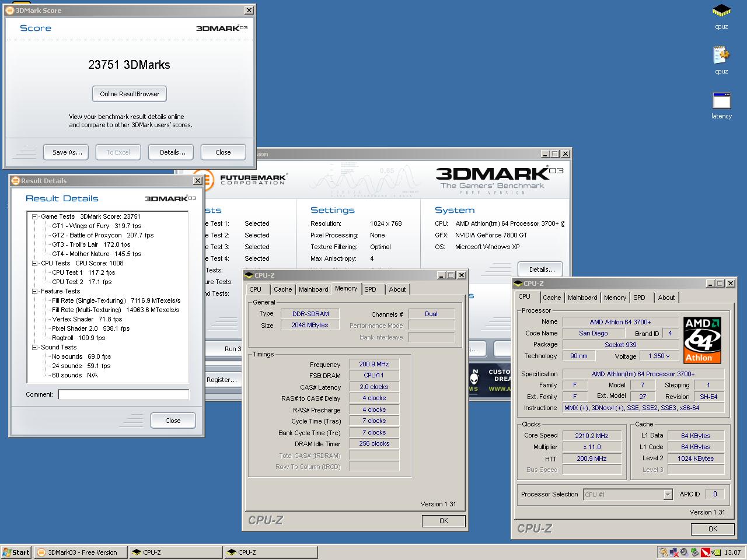This screenshot has height=560, width=747.
Task: Click Register... button in 3DMark03 window
Action: [222, 380]
